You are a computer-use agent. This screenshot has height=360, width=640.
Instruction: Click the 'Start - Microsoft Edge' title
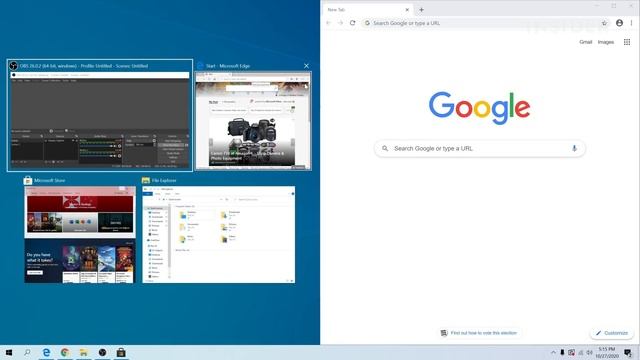tap(228, 66)
